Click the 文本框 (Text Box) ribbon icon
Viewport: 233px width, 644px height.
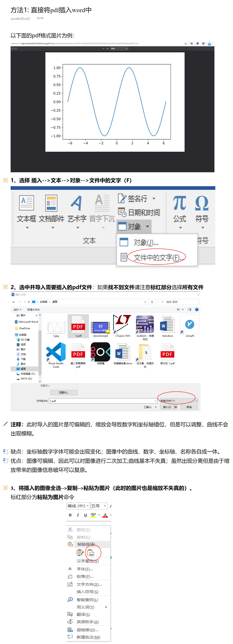point(26,203)
